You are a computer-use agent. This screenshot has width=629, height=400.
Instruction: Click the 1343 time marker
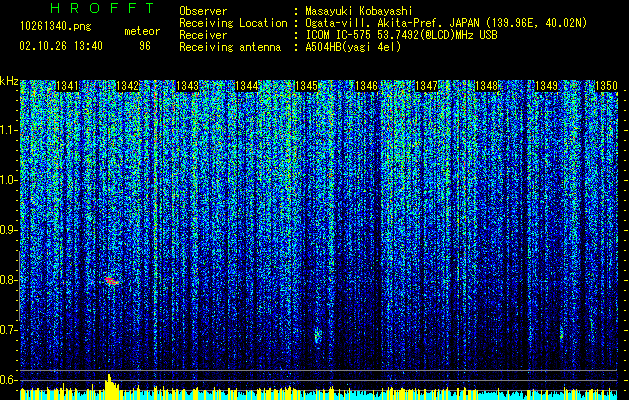click(187, 86)
